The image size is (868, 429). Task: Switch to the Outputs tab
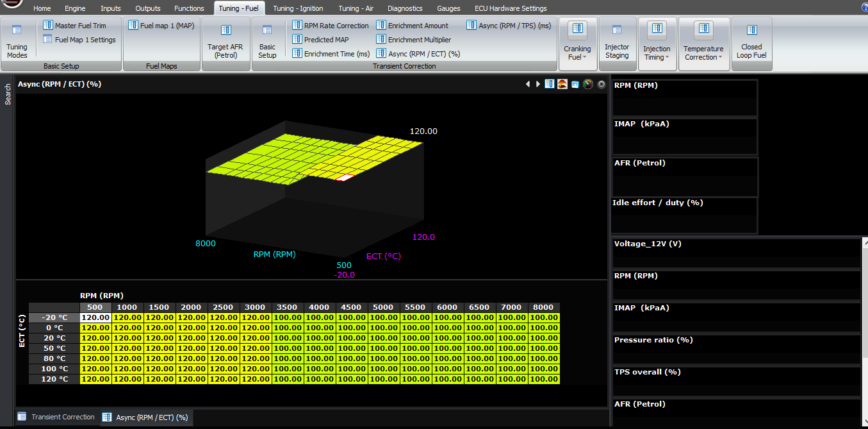coord(148,8)
